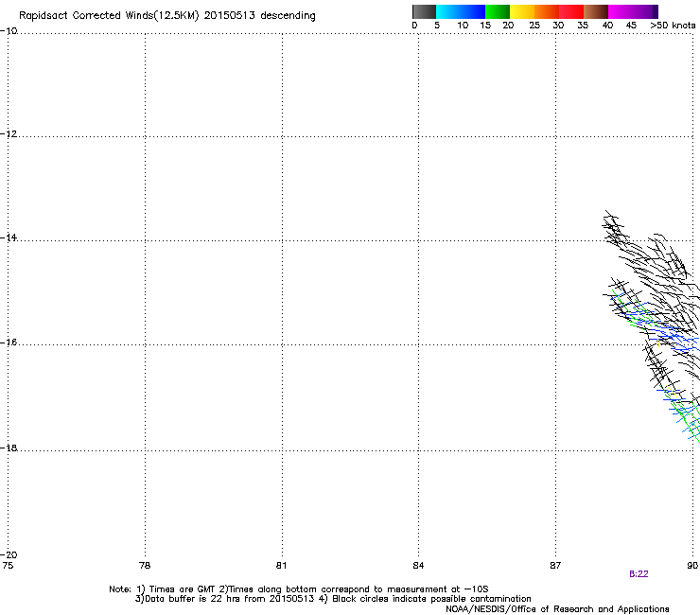Click the green 15-20 knots color swatch
Screen dimensions: 700x615
point(498,11)
